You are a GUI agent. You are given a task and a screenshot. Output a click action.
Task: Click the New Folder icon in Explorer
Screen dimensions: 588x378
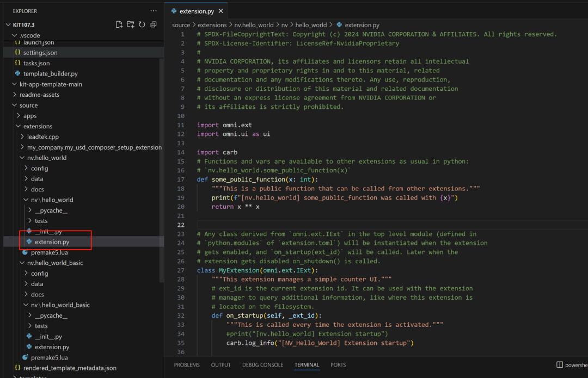point(131,24)
